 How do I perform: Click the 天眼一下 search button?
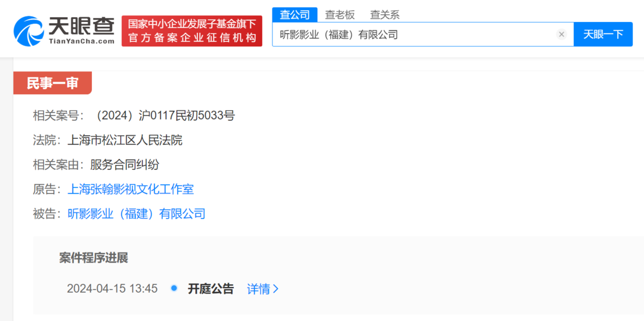point(603,35)
